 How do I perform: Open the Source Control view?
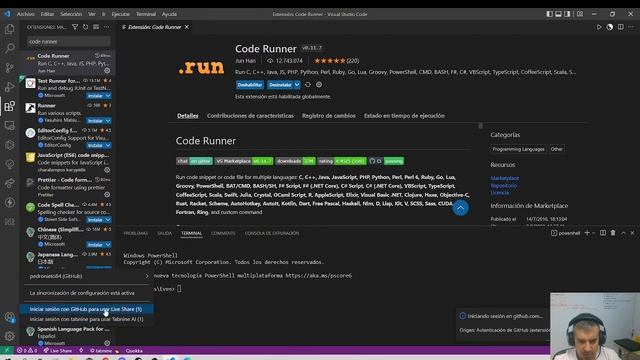[x=9, y=68]
